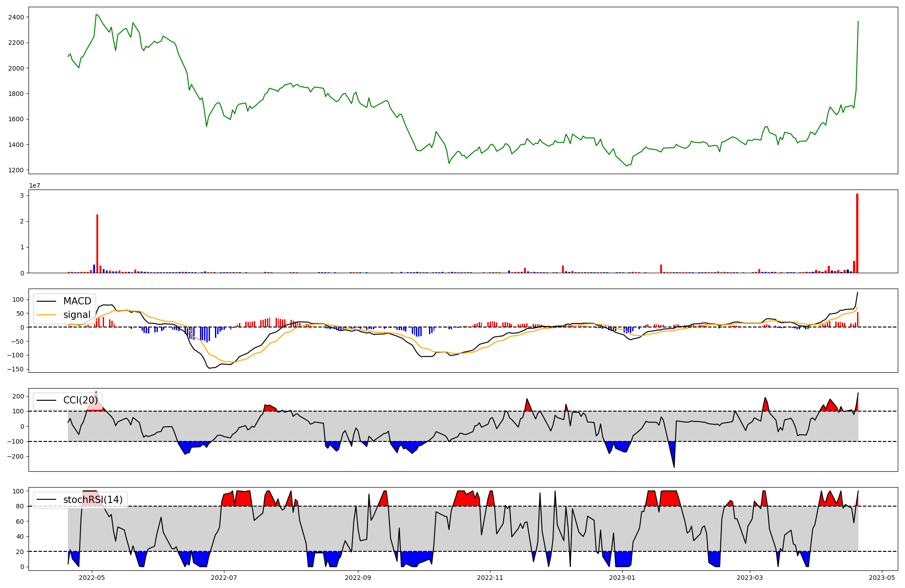905x588 pixels.
Task: Click the tallest red volume bar at far right
Action: 857,233
